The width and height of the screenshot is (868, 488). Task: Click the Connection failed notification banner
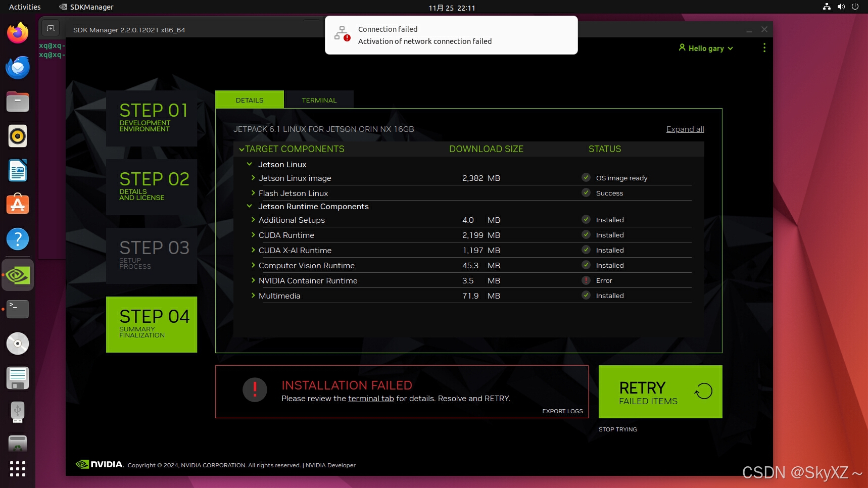(x=451, y=35)
